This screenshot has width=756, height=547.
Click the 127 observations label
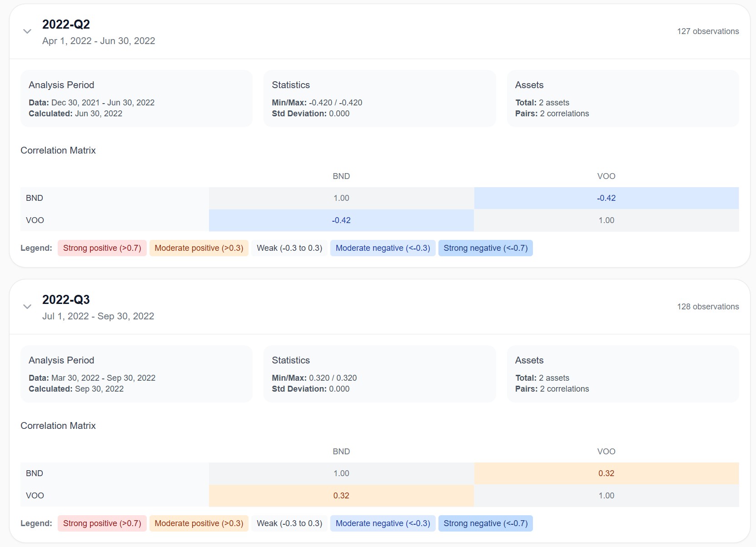coord(707,31)
